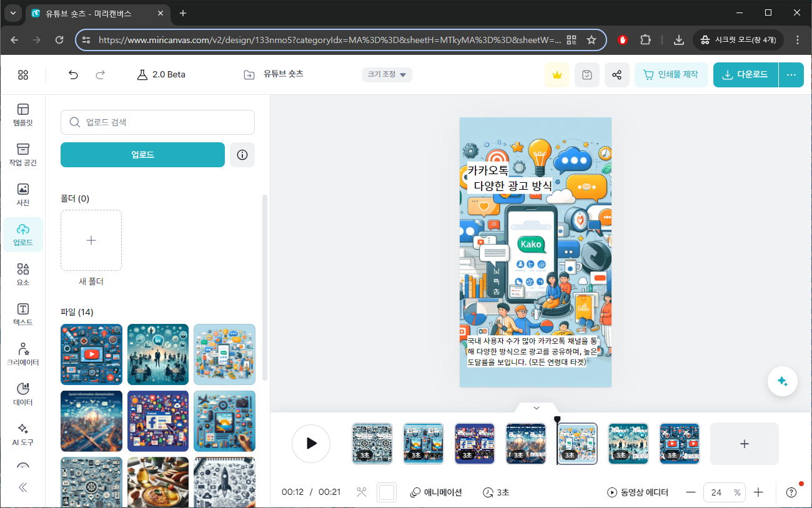Open the AI sparkle floating button
Viewport: 812px width, 508px height.
coord(783,381)
